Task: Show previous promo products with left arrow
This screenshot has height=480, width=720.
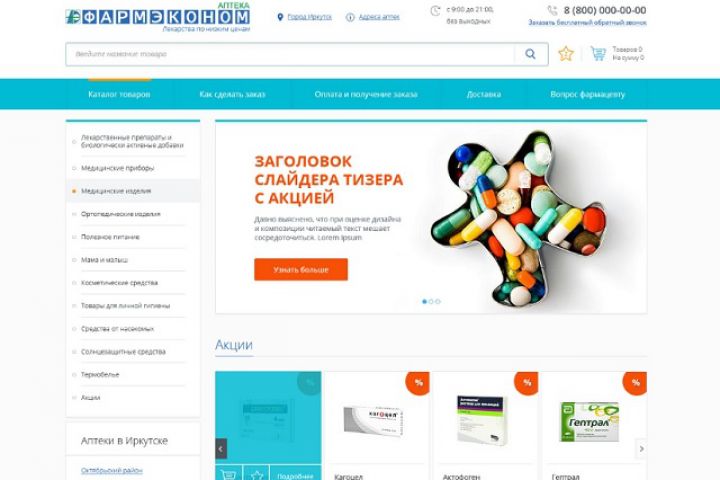Action: click(221, 449)
